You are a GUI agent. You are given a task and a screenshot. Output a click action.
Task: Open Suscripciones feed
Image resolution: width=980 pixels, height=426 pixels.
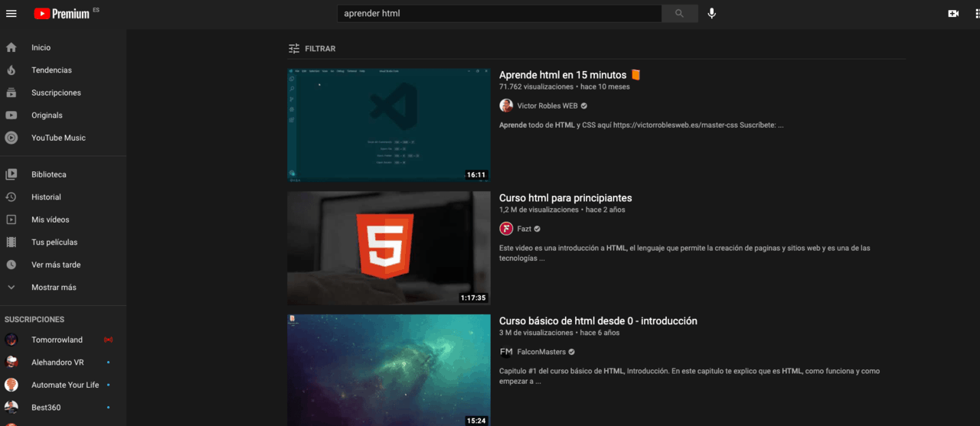[63, 93]
